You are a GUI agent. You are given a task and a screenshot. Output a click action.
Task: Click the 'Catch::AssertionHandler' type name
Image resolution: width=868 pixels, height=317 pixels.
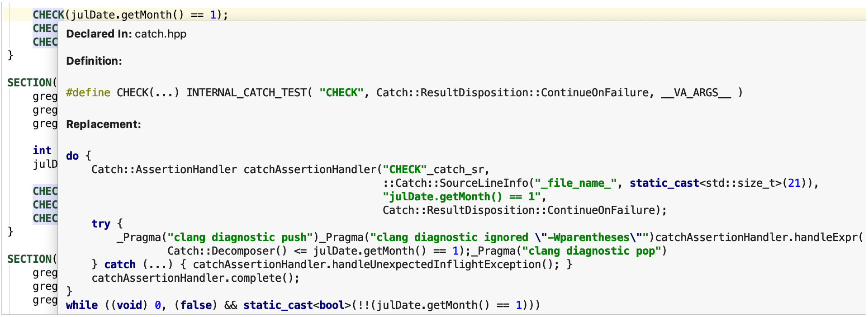pos(164,170)
